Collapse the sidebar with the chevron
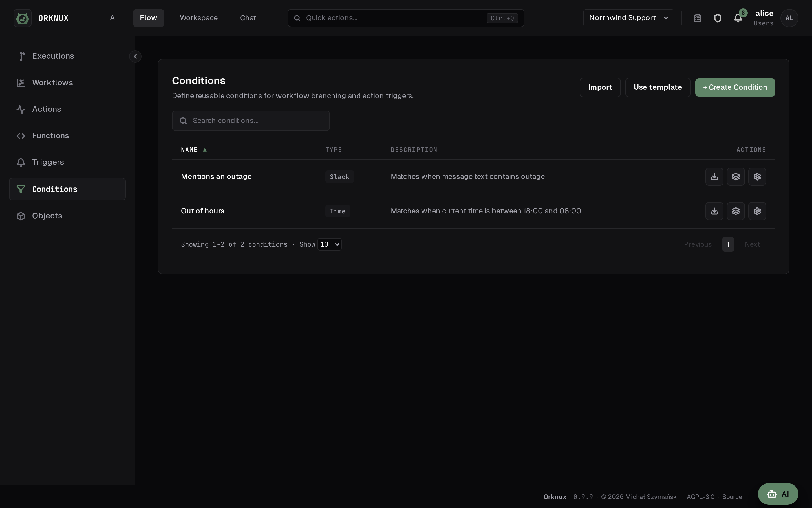Image resolution: width=812 pixels, height=508 pixels. pos(135,56)
